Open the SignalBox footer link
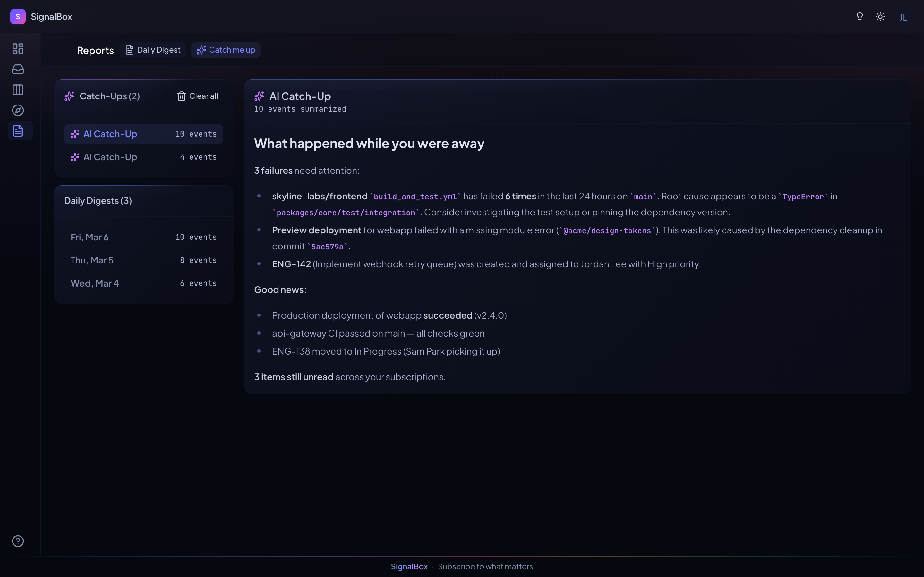 409,566
